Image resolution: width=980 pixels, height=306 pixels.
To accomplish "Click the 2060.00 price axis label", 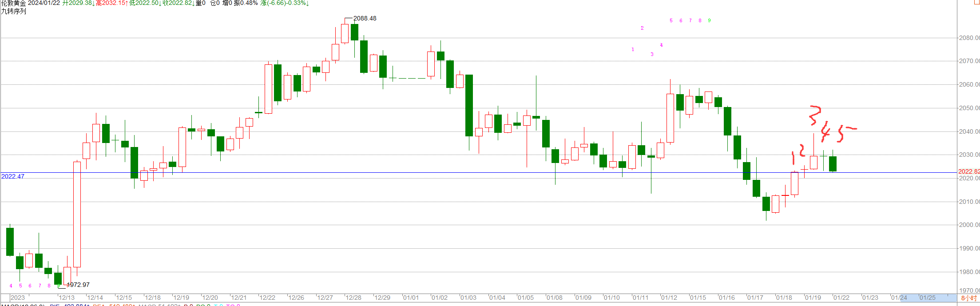I will click(969, 84).
